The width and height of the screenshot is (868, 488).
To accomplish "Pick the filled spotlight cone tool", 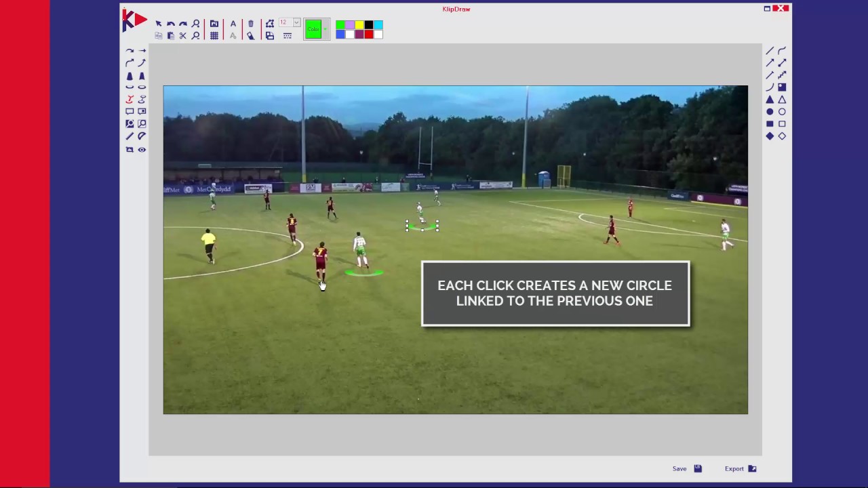I will (130, 76).
